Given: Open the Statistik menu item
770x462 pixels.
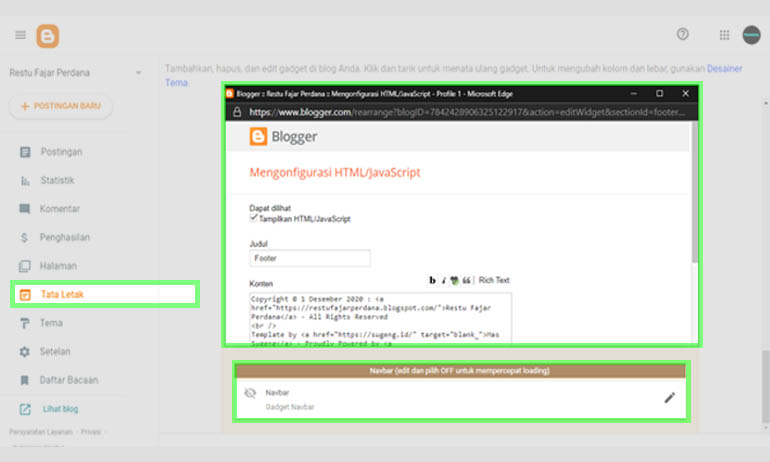Looking at the screenshot, I should 57,180.
